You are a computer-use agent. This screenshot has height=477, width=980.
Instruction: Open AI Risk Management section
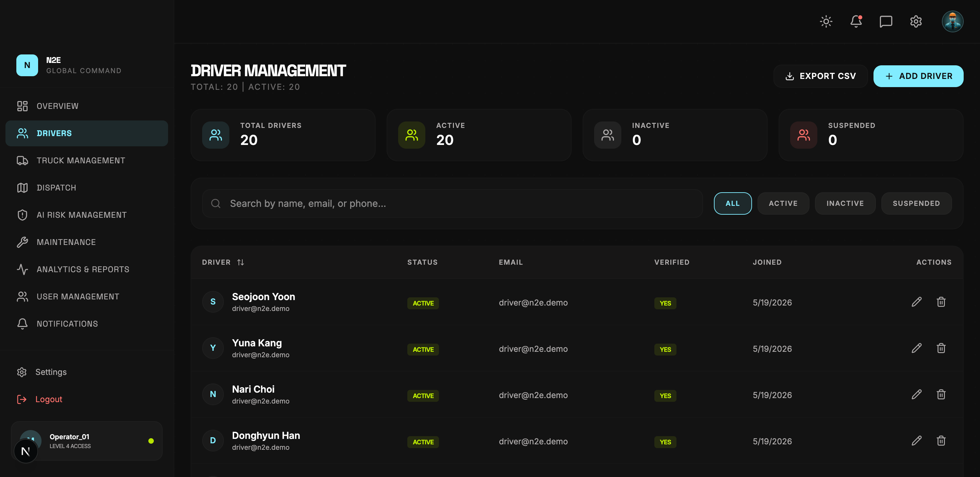(x=87, y=215)
